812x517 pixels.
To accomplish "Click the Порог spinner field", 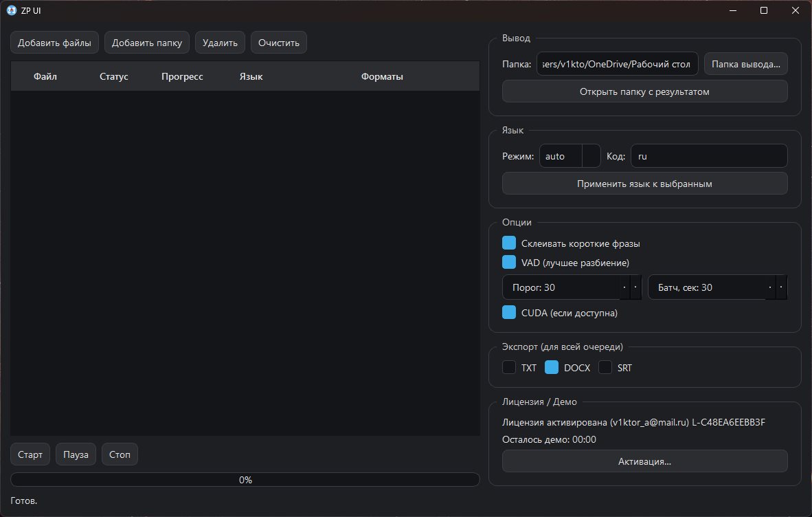I will (562, 287).
